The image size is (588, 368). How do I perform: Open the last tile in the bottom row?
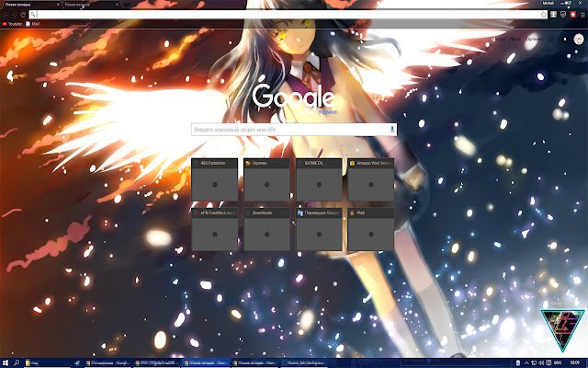coord(371,229)
